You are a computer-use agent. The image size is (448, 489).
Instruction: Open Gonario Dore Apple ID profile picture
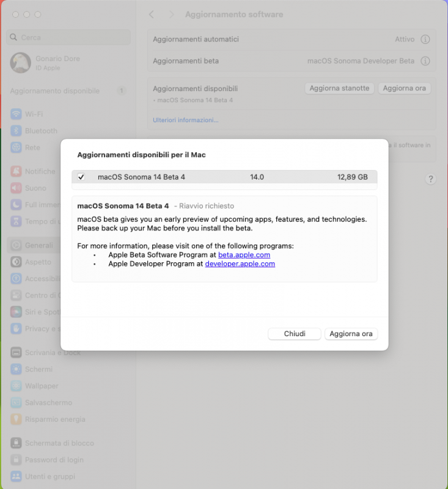21,63
